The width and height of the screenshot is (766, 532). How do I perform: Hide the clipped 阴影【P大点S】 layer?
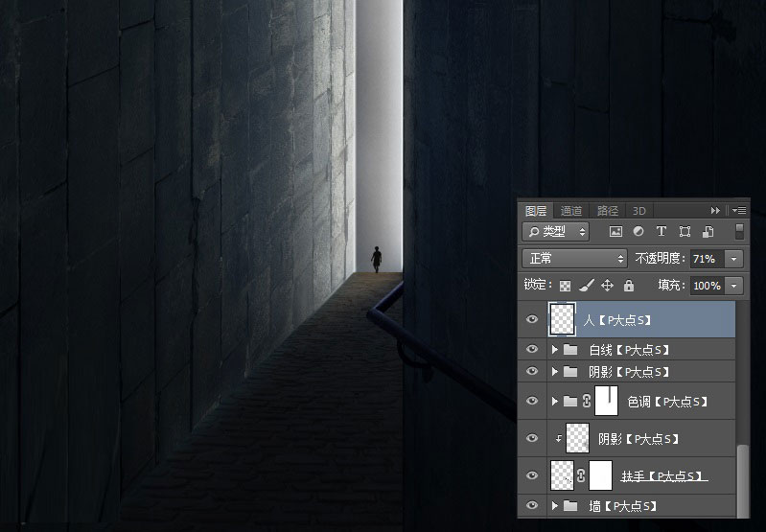(532, 438)
